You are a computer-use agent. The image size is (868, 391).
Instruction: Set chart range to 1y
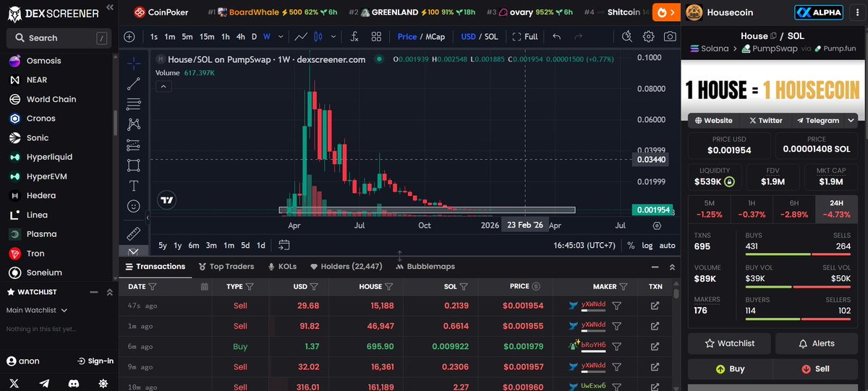[178, 245]
